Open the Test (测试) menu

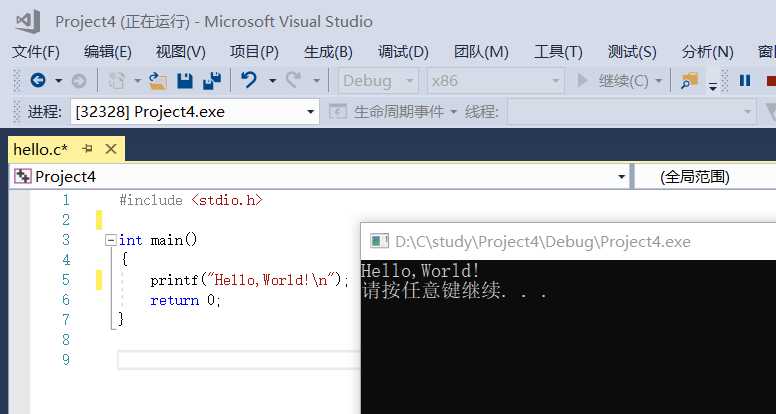632,52
